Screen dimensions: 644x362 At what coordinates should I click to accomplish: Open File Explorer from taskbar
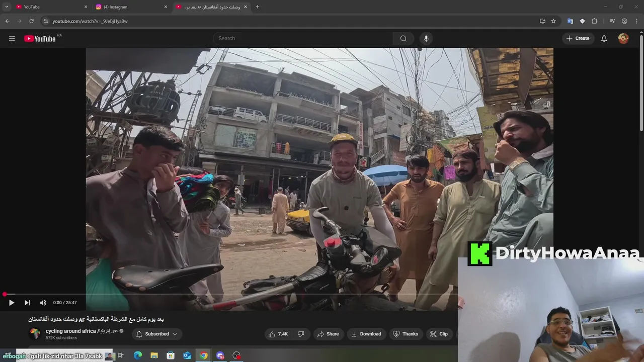coord(154,355)
